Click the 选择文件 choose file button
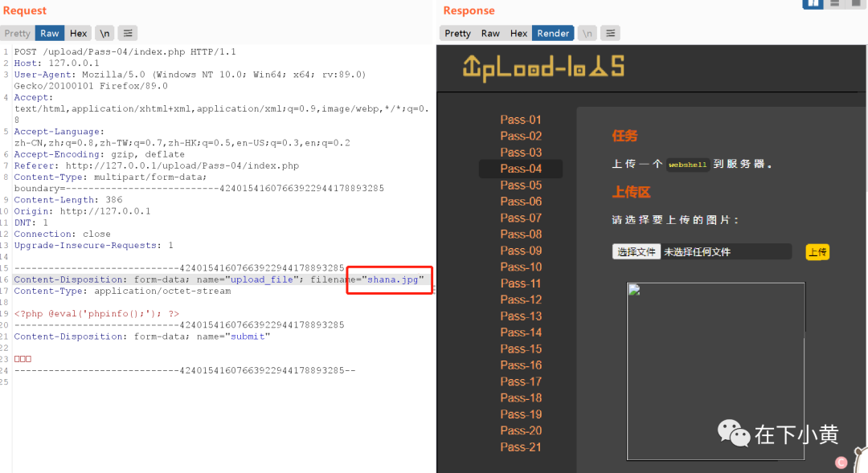The width and height of the screenshot is (868, 473). 636,251
